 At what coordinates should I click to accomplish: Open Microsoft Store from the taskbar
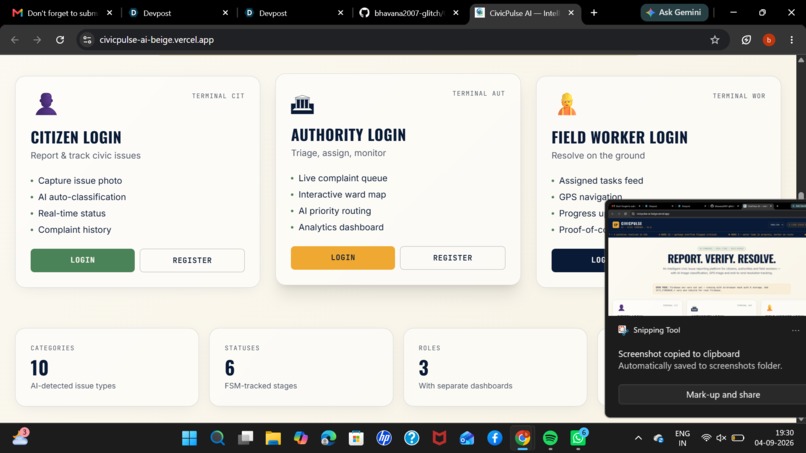356,438
